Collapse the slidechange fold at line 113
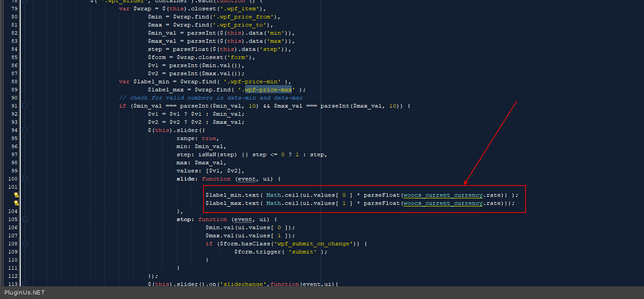The height and width of the screenshot is (299, 644). [x=25, y=284]
